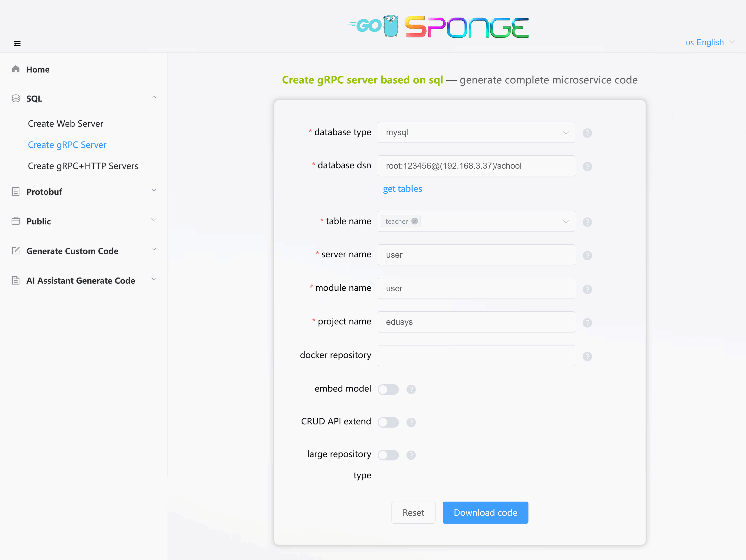Collapse sidebar with the hamburger menu icon
The image size is (746, 560).
pos(17,43)
